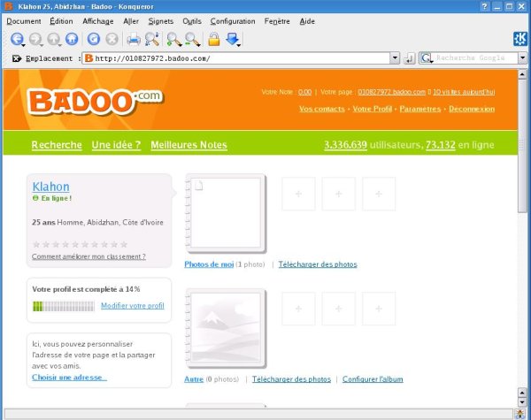Open the 'Une idée ?' link
Image resolution: width=531 pixels, height=420 pixels.
click(116, 145)
